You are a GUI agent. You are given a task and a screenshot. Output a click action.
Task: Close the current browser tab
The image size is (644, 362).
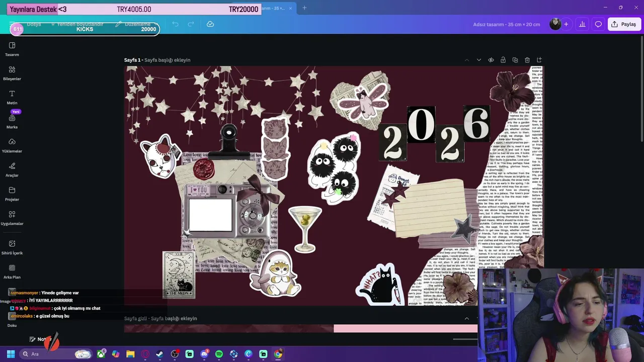tap(290, 8)
